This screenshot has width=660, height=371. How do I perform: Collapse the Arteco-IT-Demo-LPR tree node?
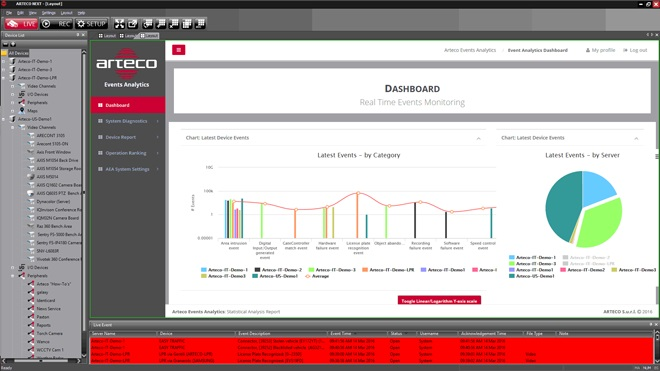[x=4, y=77]
